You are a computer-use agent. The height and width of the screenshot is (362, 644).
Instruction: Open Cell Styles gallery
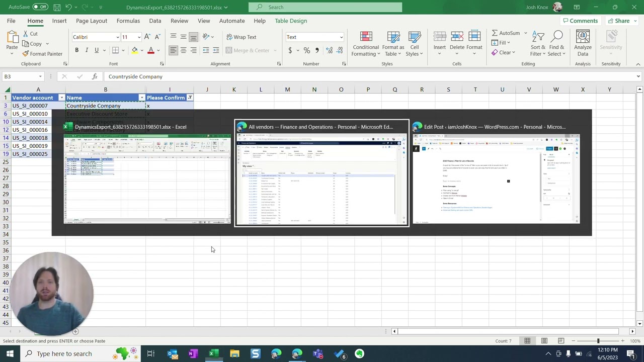[x=415, y=44]
